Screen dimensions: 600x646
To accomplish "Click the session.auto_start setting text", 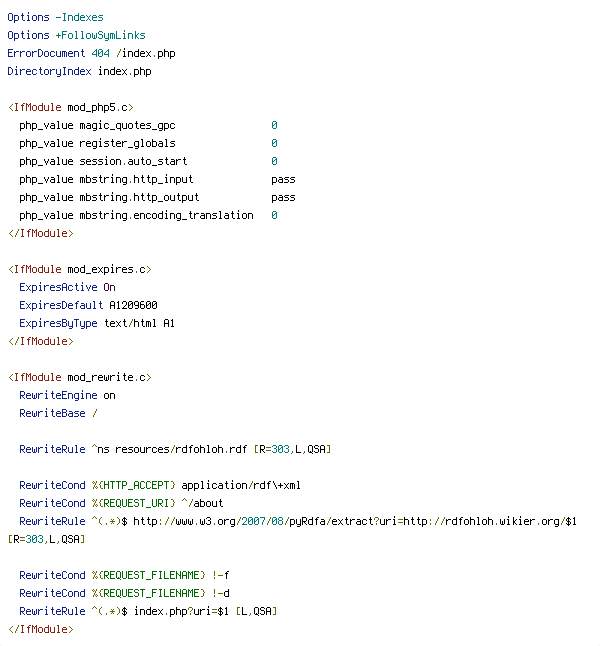I will pyautogui.click(x=133, y=162).
